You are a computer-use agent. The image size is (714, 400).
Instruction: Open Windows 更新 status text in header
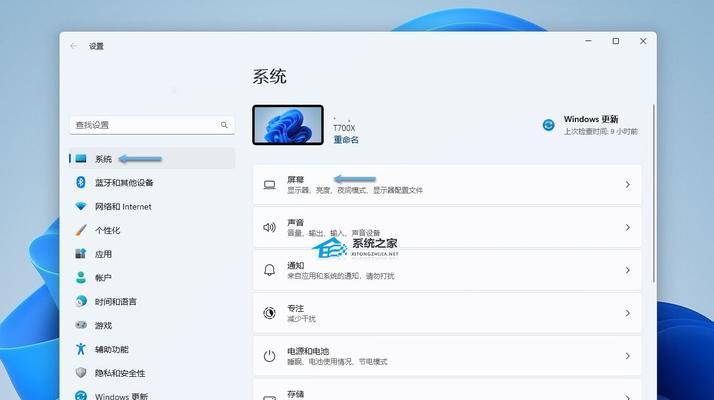[x=591, y=119]
